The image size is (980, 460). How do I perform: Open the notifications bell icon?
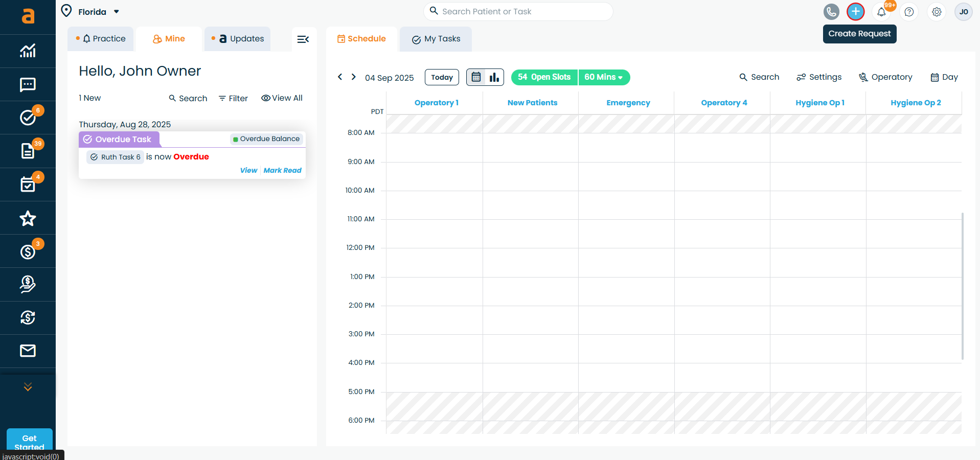(x=881, y=12)
